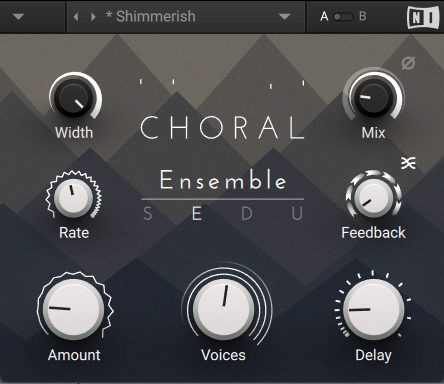Viewport: 444px width, 384px height.
Task: Click the Feedback knob
Action: tap(373, 197)
